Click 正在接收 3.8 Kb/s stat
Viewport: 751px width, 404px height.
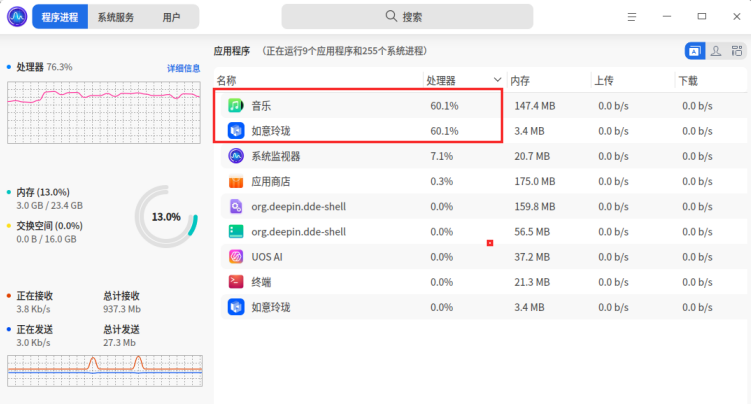coord(34,302)
